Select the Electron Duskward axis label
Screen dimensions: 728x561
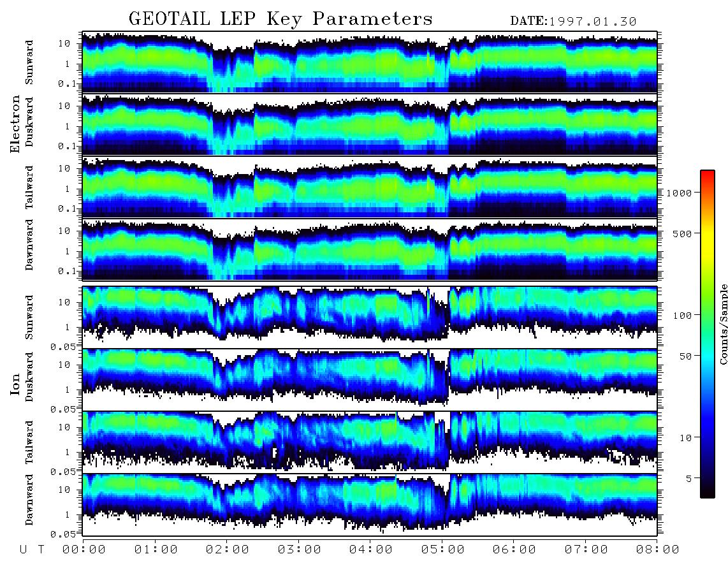pyautogui.click(x=29, y=122)
